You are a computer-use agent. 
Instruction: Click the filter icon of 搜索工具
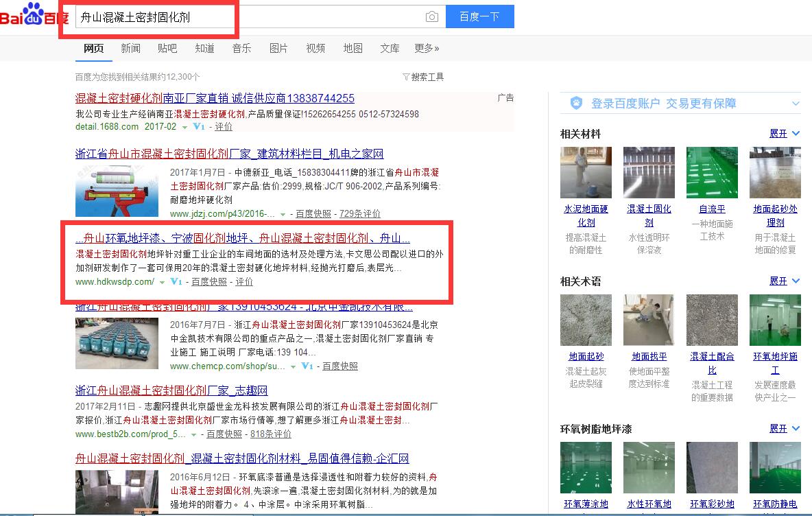pos(406,77)
